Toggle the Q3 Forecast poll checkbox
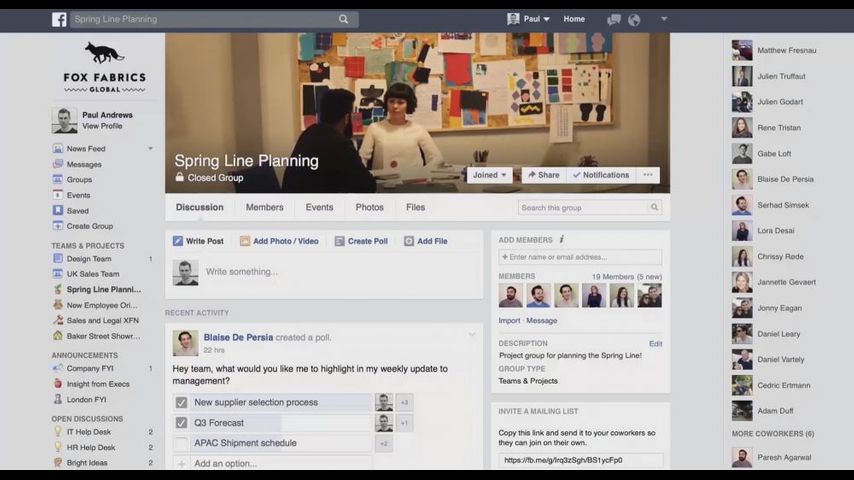This screenshot has width=854, height=480. click(x=181, y=423)
